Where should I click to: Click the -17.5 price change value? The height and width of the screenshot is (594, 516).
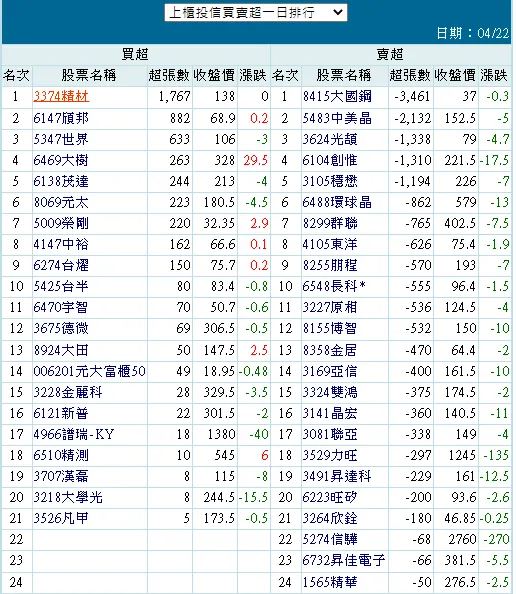coord(494,161)
